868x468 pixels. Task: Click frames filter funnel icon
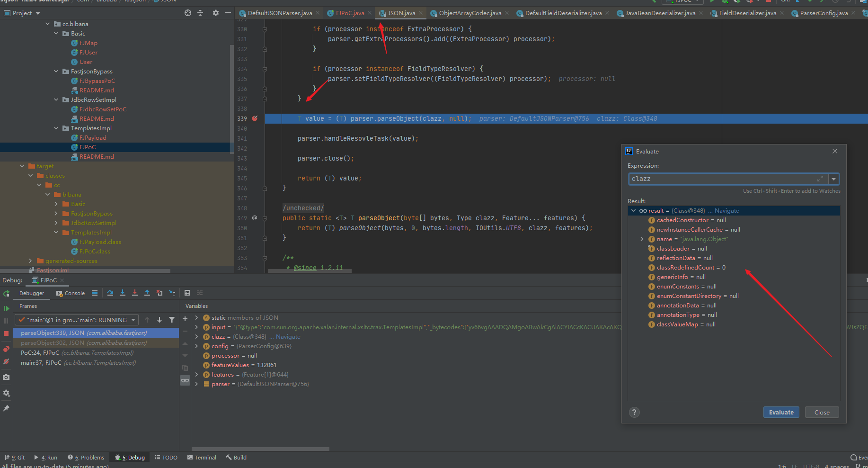pyautogui.click(x=172, y=320)
